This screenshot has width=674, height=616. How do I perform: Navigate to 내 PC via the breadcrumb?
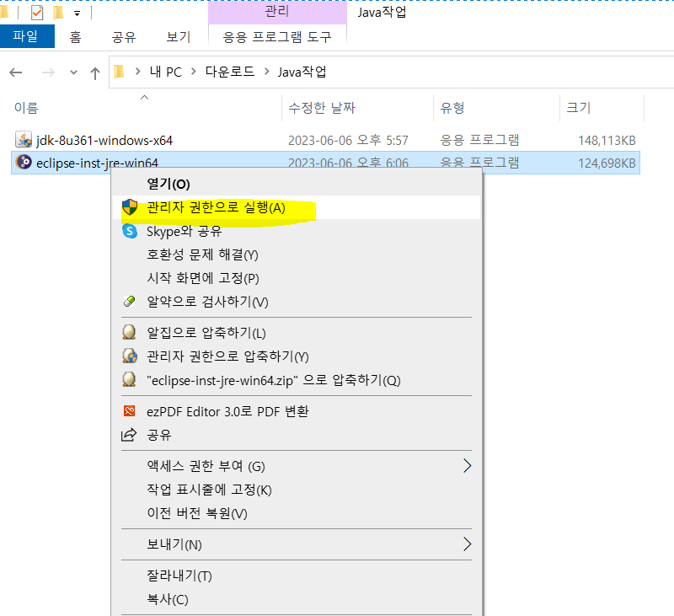[x=165, y=72]
